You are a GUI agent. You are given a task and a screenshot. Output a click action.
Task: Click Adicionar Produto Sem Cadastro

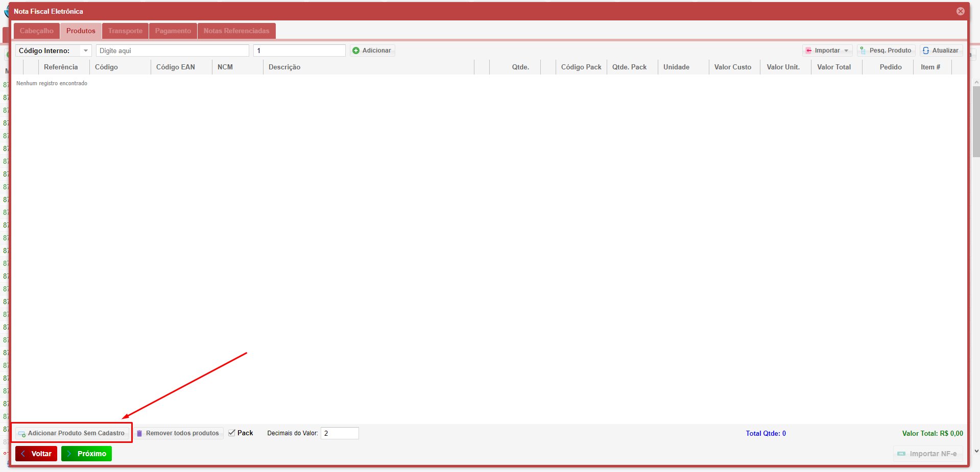71,433
